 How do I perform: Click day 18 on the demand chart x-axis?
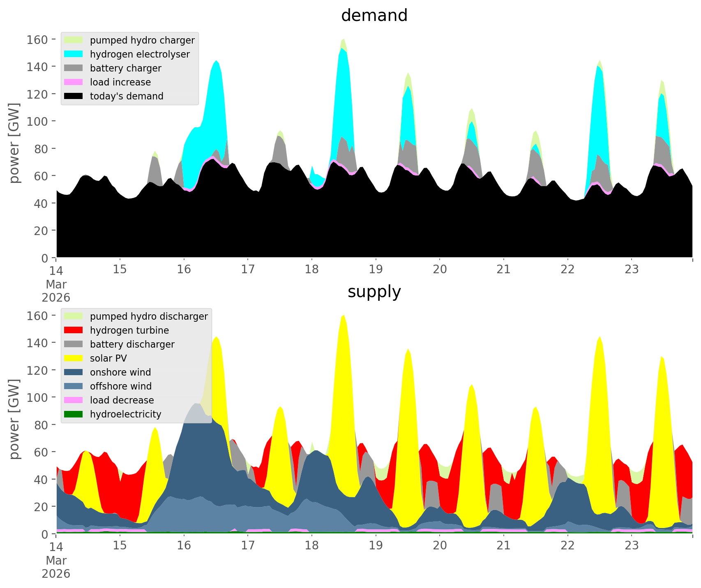[x=312, y=270]
